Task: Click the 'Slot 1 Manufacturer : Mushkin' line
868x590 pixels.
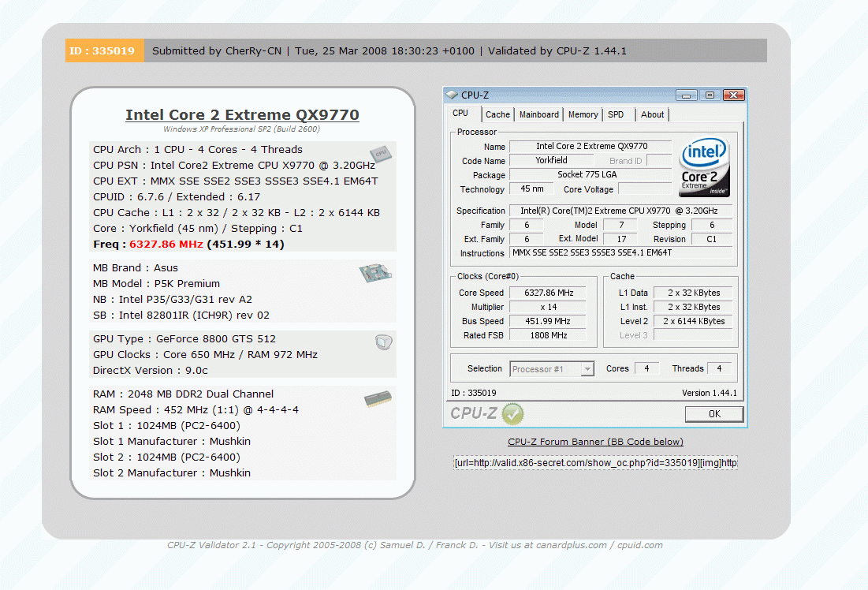Action: (x=172, y=442)
